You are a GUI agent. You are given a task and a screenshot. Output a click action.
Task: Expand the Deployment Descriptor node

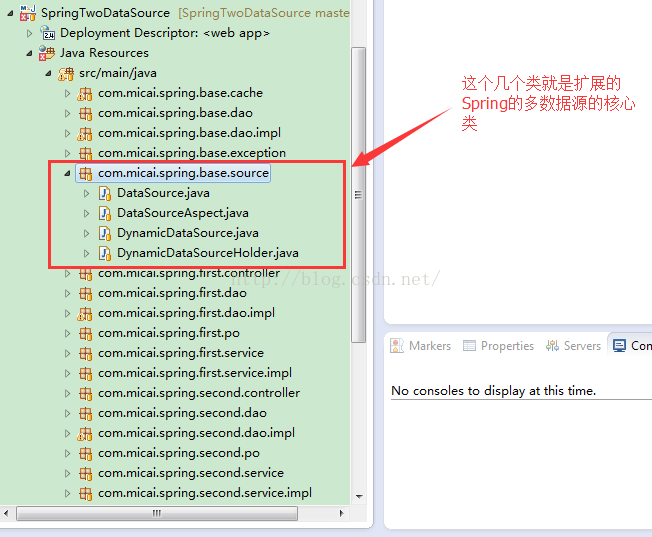pos(29,33)
